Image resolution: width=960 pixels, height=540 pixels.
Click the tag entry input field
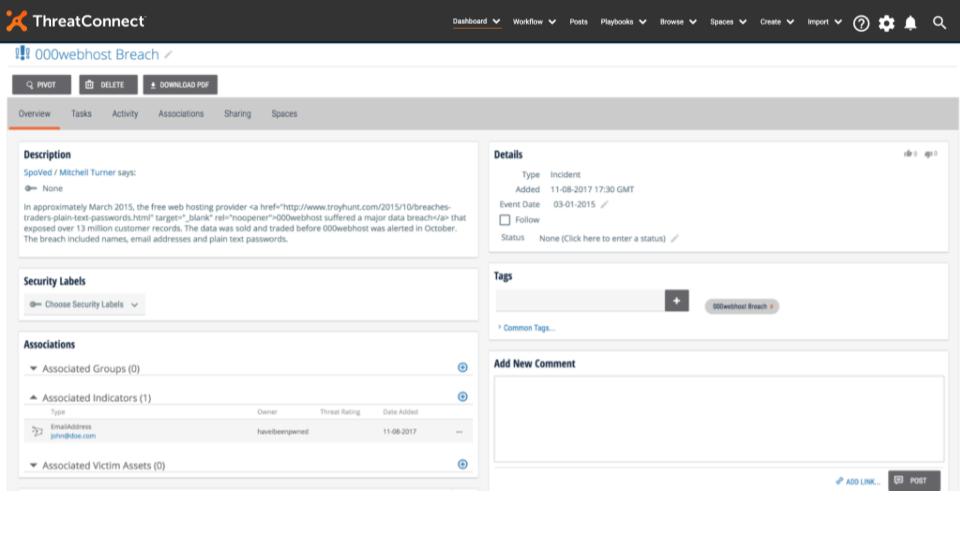580,301
